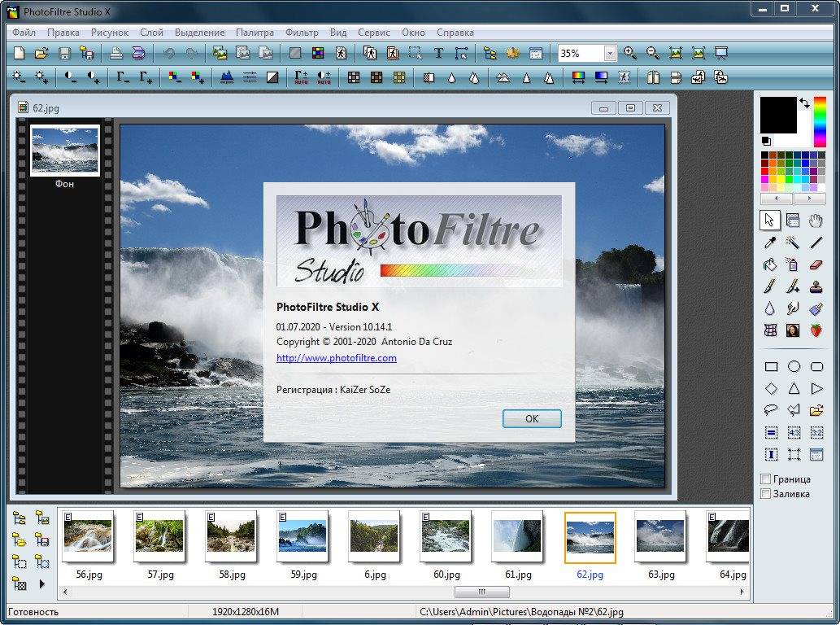Select the Rhombus selection shape
The height and width of the screenshot is (625, 840).
tap(771, 389)
